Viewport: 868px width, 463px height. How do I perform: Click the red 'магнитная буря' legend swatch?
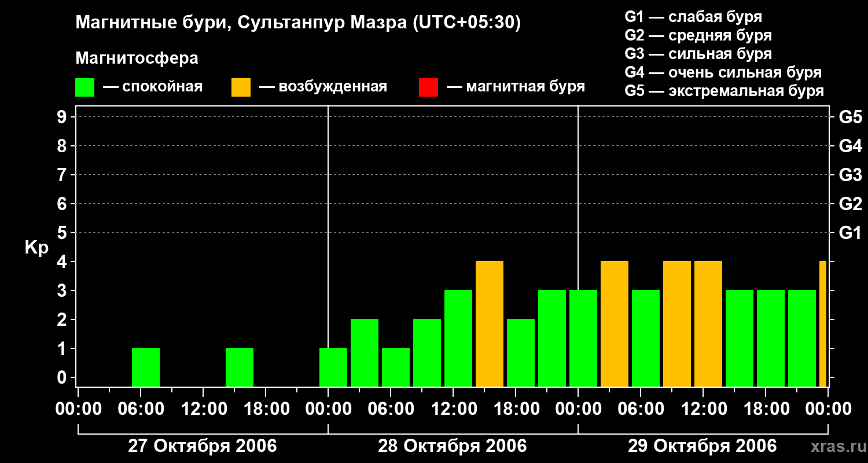pos(428,87)
